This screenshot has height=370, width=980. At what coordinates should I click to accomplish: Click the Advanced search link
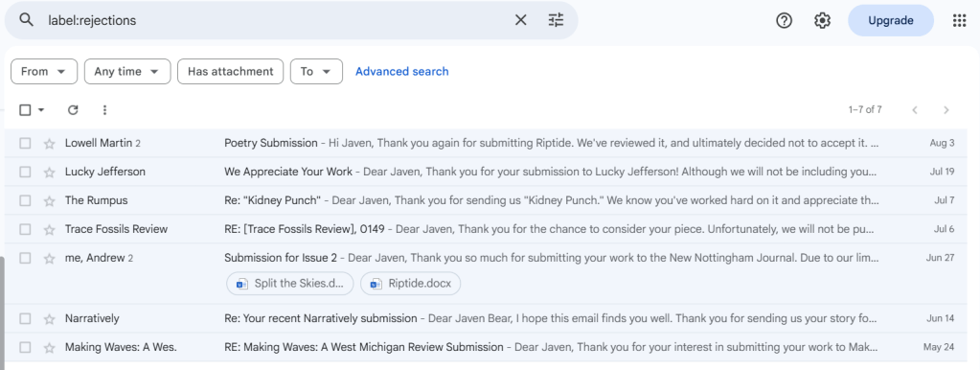[402, 71]
